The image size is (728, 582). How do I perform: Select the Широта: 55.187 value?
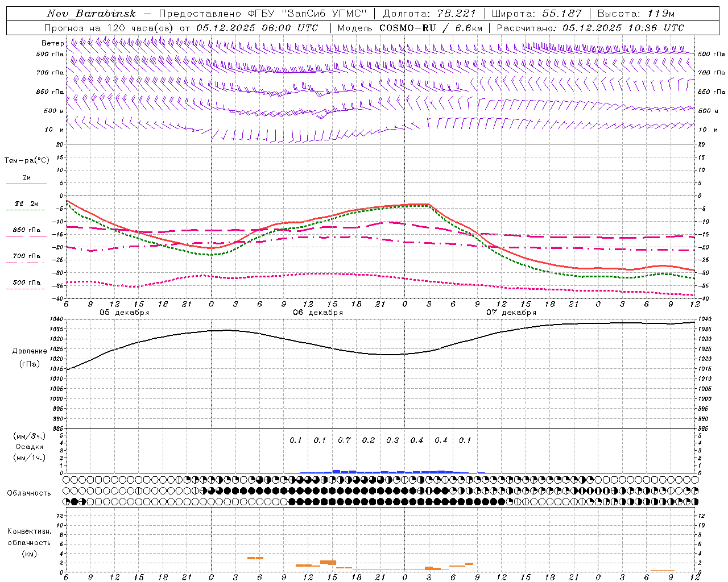coord(536,14)
